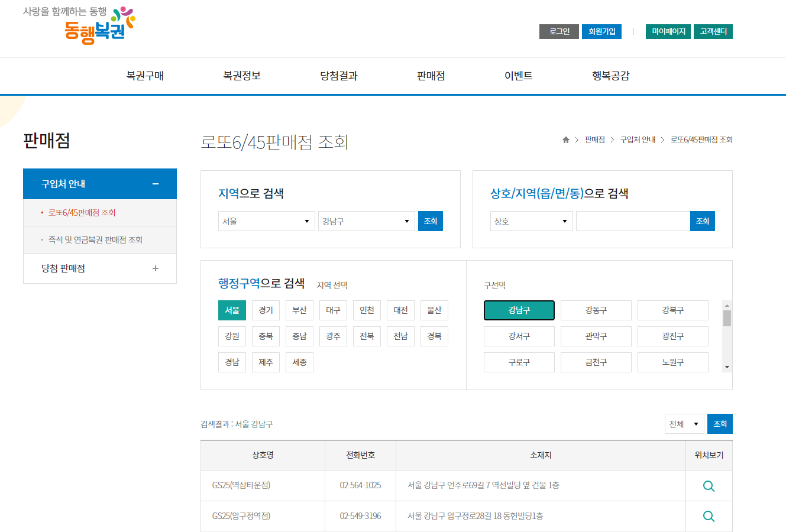The image size is (786, 532).
Task: Expand 당첨 판매점 plus icon
Action: (x=156, y=268)
